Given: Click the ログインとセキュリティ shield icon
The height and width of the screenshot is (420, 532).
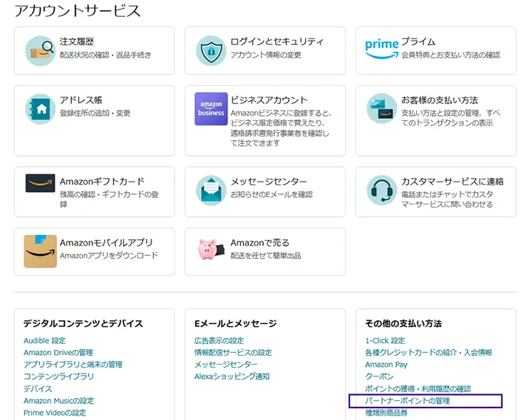Looking at the screenshot, I should [x=211, y=50].
